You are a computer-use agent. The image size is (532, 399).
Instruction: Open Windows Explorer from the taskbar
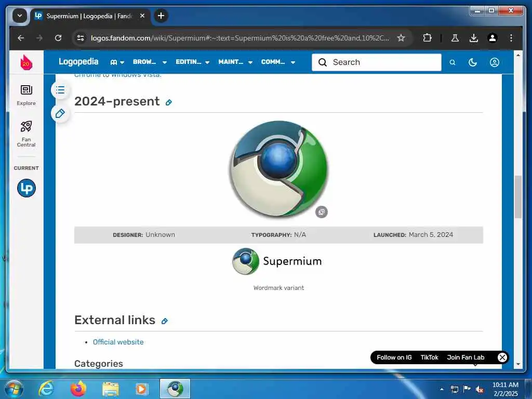[111, 389]
